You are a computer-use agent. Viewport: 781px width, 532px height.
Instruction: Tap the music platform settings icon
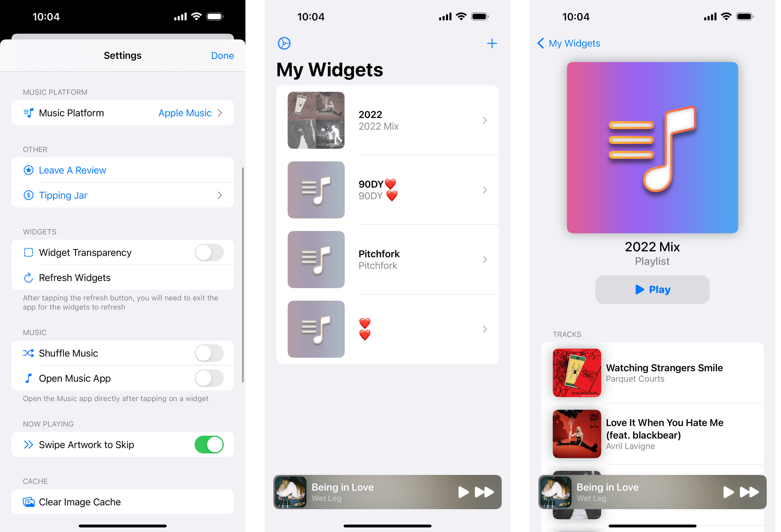pos(28,113)
